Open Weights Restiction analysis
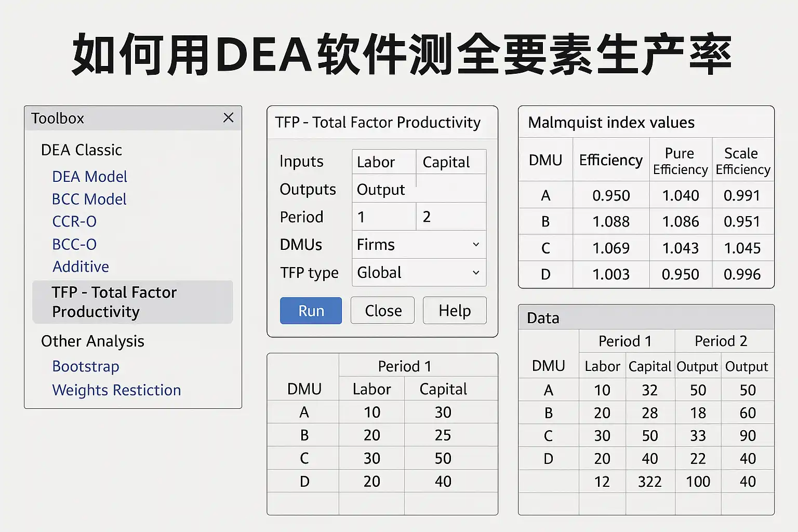 pyautogui.click(x=116, y=390)
